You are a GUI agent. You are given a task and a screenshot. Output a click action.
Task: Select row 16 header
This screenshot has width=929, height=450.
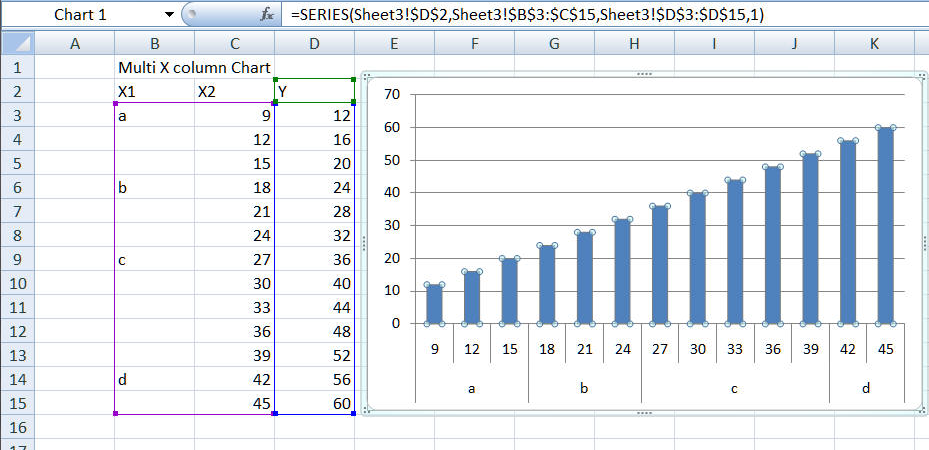(x=17, y=427)
